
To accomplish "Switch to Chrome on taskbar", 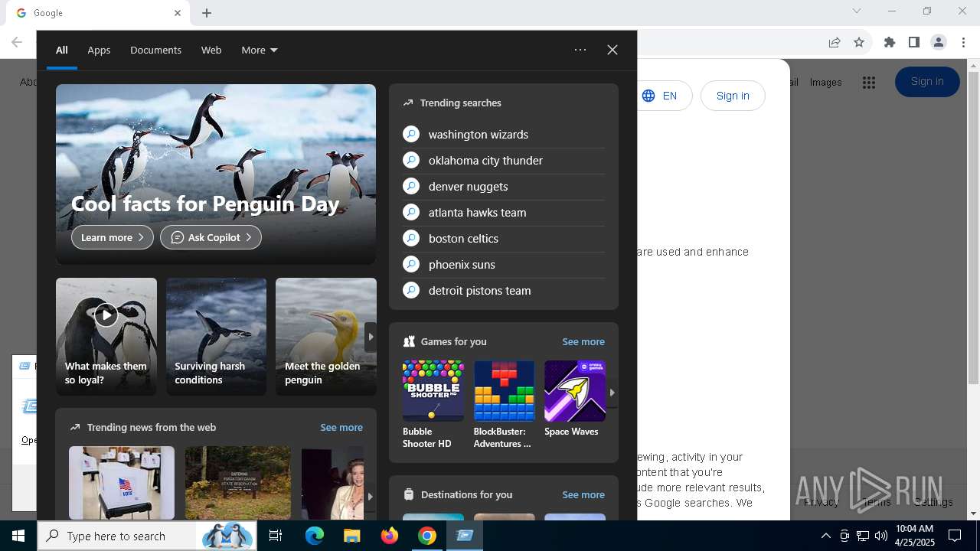I will coord(427,536).
